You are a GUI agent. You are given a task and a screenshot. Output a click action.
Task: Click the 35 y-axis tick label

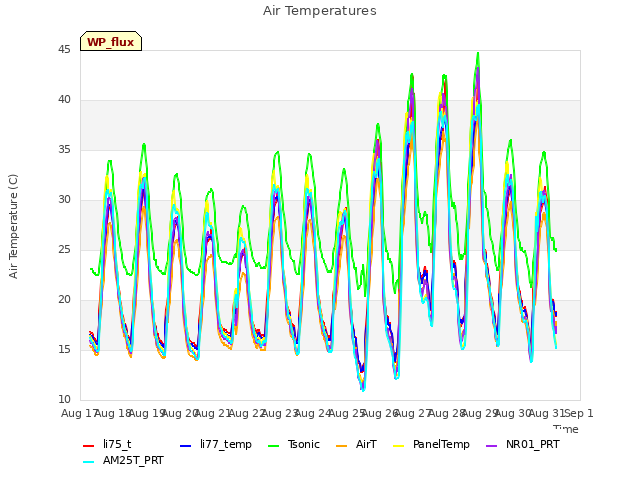tap(64, 150)
